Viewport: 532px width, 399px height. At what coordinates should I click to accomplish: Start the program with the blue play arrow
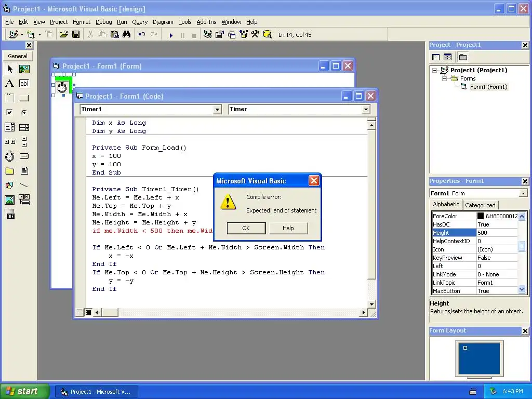171,35
